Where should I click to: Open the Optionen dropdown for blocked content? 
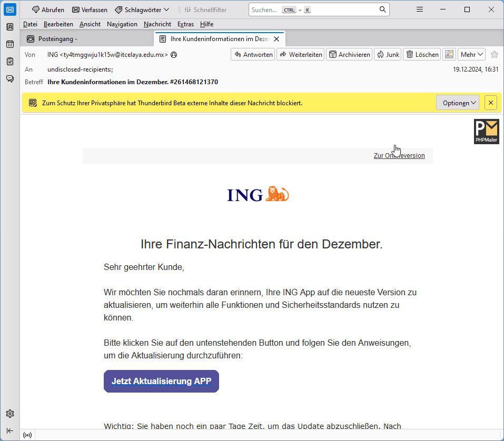point(458,103)
